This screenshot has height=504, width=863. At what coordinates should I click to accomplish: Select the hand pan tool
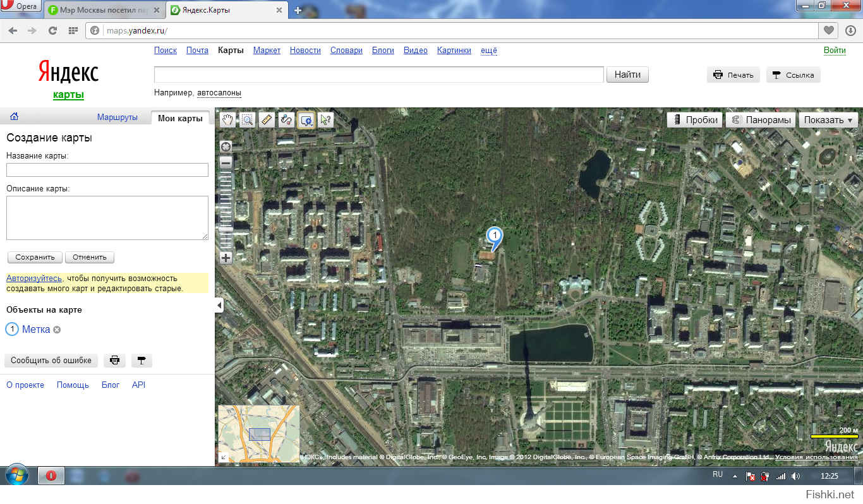coord(227,119)
